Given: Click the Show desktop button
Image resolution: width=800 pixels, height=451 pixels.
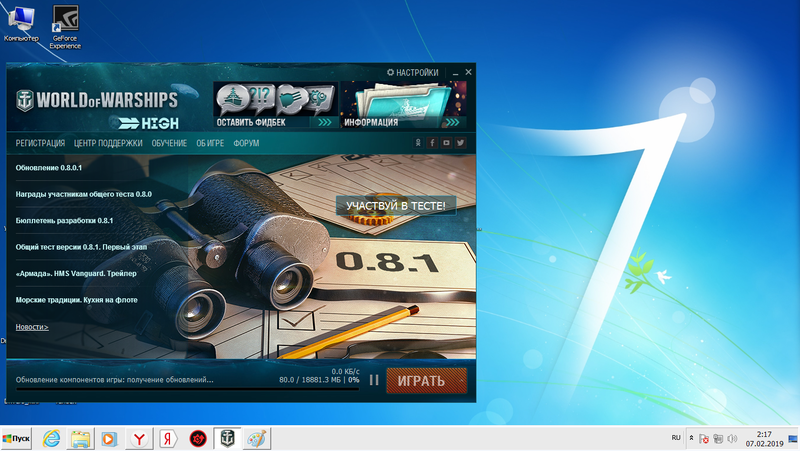Looking at the screenshot, I should click(x=794, y=439).
